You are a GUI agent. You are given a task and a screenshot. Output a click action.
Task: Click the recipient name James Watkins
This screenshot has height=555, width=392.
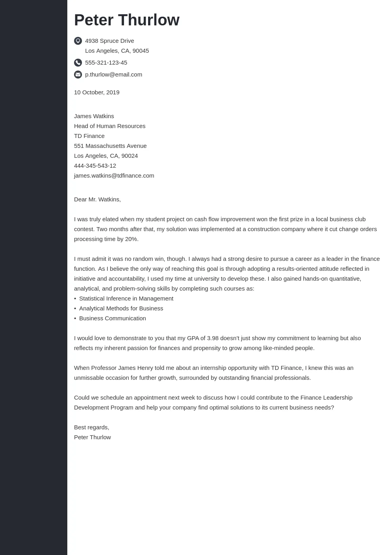pyautogui.click(x=94, y=116)
